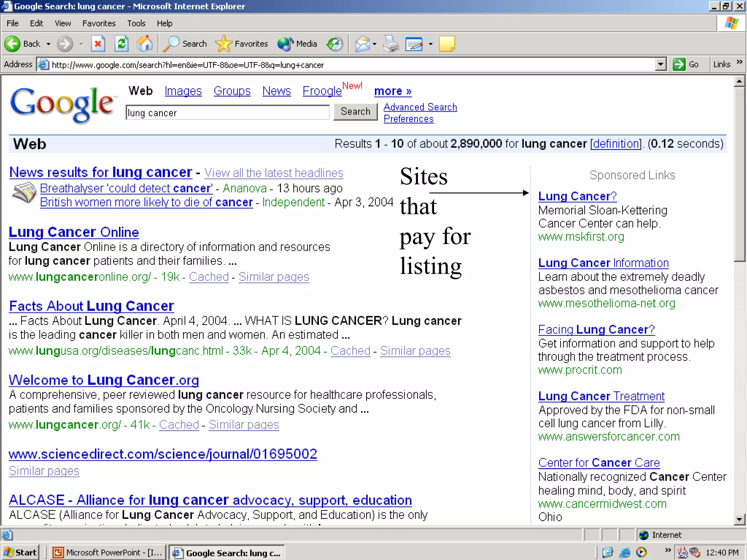Click the Print icon
Viewport: 747px width, 560px height.
tap(391, 44)
